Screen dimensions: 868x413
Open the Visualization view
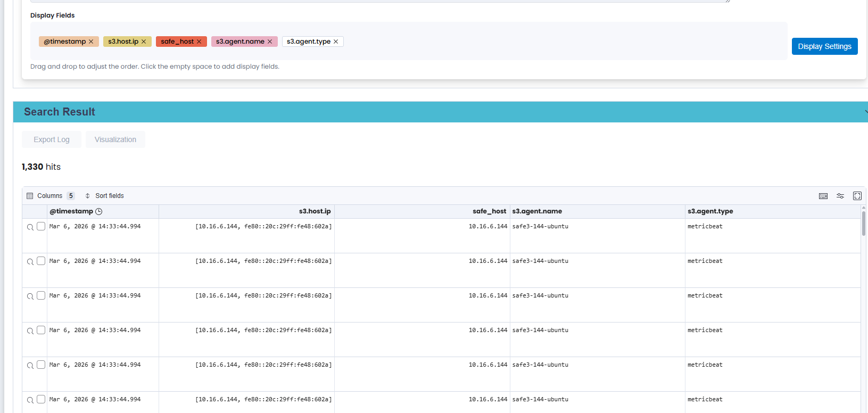(115, 139)
